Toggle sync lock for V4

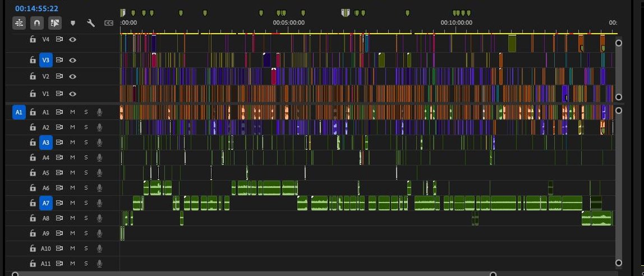click(59, 39)
